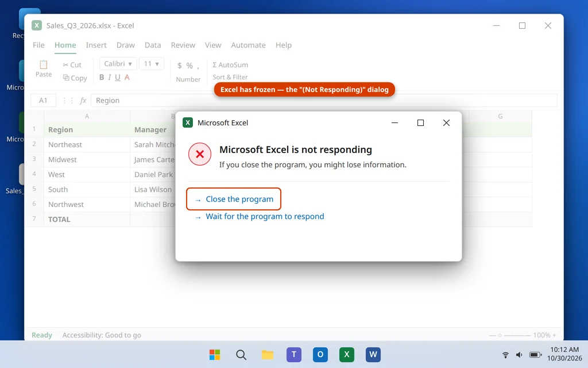Click the Paste clipboard icon

[44, 64]
